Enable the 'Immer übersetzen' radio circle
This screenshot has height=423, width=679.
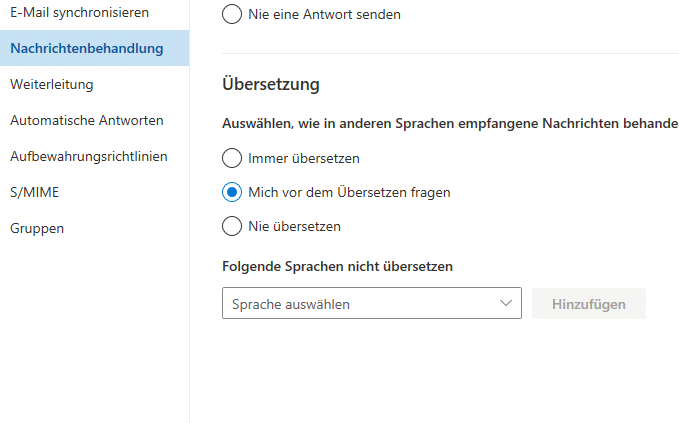pos(232,158)
